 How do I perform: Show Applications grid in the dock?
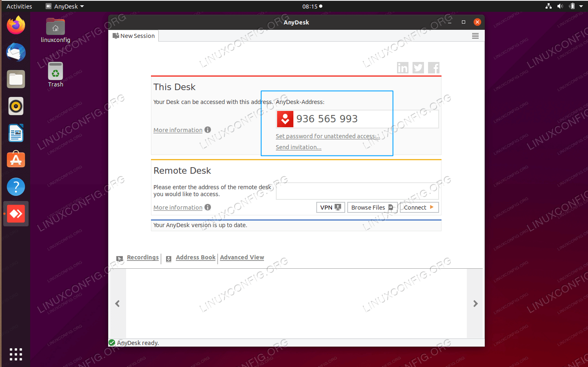pos(16,354)
